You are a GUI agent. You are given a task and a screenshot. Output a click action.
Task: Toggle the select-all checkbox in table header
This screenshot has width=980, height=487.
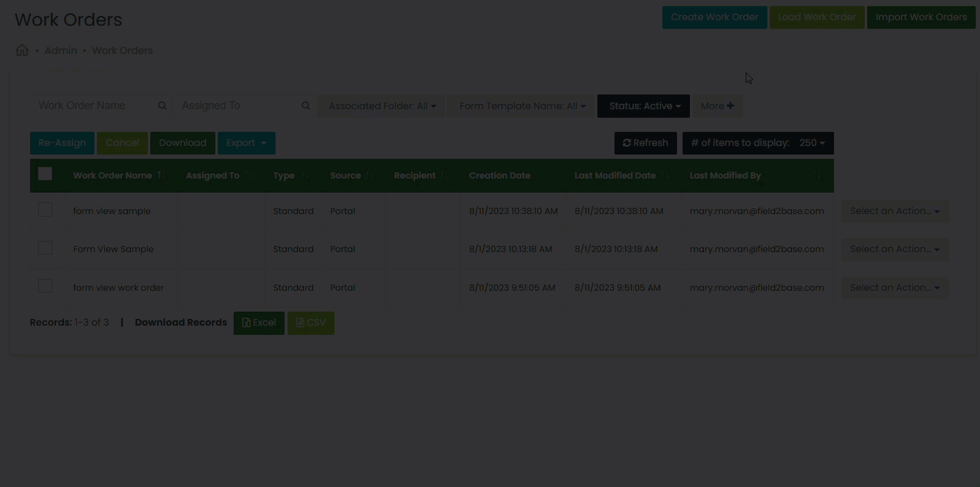pyautogui.click(x=45, y=174)
